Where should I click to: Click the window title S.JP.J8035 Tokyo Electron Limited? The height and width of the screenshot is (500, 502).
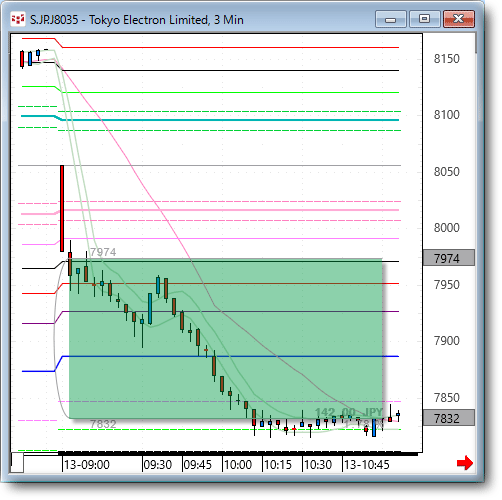click(137, 20)
